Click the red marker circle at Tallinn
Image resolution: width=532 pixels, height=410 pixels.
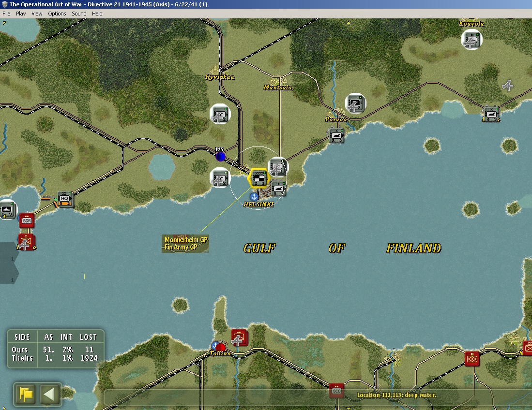[x=221, y=347]
